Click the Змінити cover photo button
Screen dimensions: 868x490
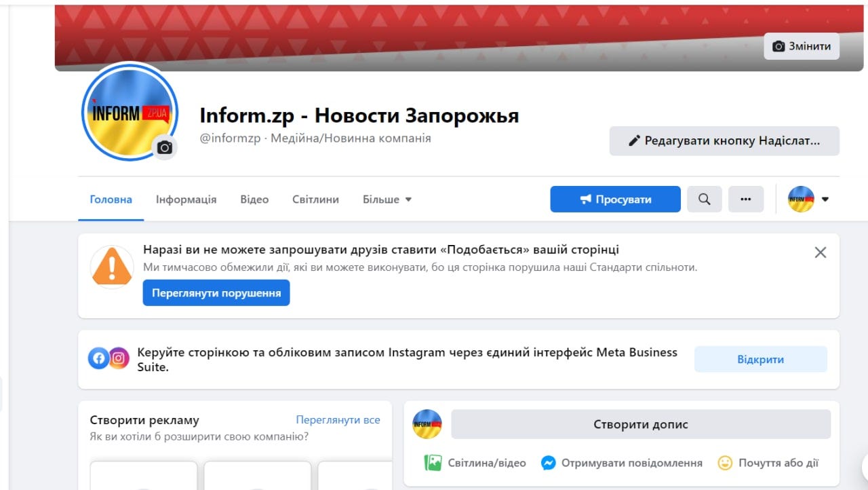click(x=802, y=46)
